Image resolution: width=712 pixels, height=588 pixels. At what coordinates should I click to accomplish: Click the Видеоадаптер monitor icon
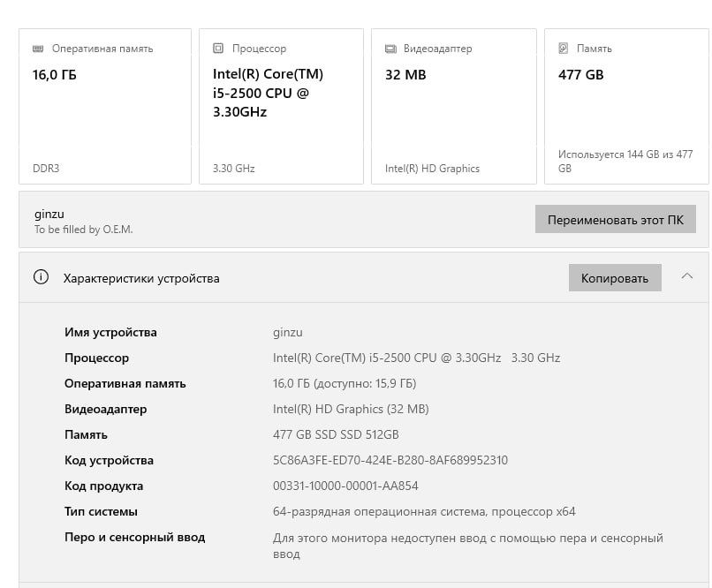(390, 49)
